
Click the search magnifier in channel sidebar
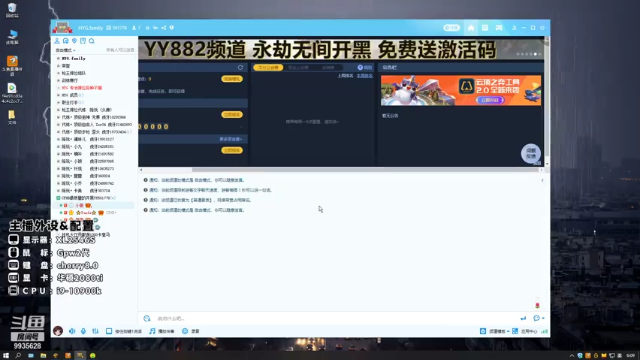[x=91, y=41]
